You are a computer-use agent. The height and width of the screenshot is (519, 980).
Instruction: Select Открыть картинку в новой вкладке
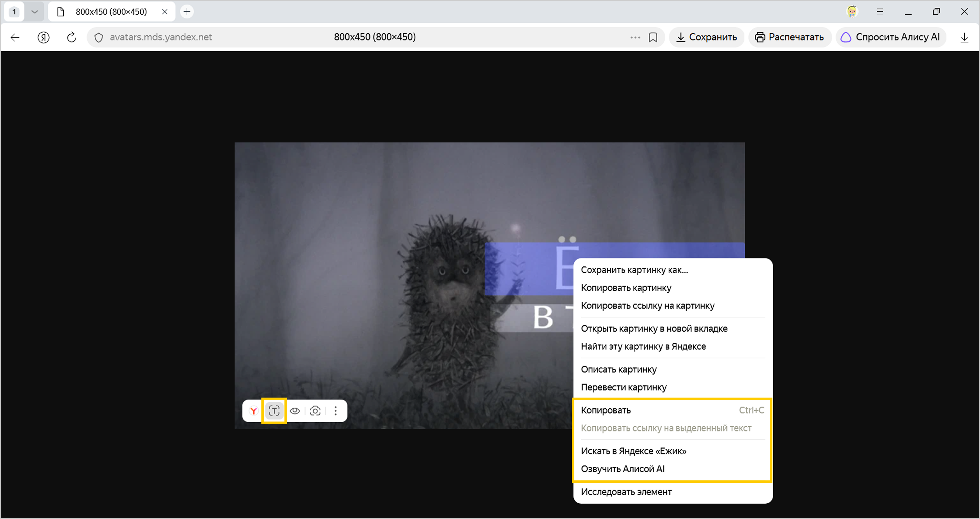(673, 328)
